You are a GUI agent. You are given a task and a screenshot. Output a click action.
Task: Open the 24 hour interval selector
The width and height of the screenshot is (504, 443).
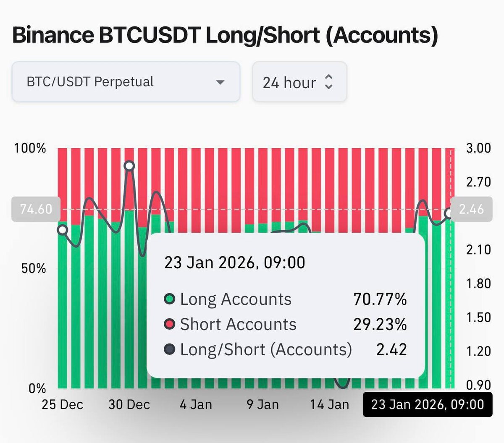(299, 82)
